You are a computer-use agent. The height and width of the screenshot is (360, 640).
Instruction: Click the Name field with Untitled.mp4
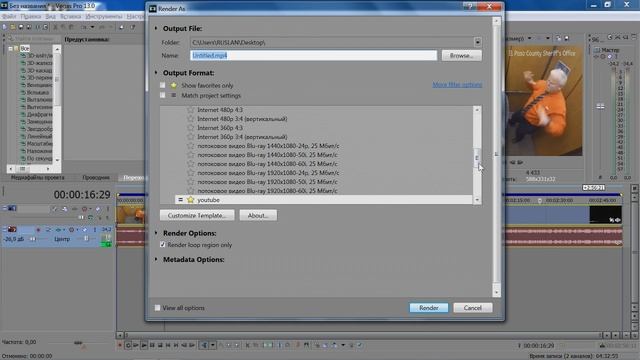[313, 56]
